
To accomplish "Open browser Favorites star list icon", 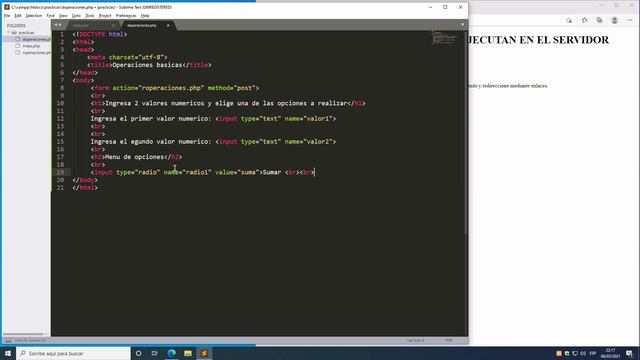I will pyautogui.click(x=584, y=20).
